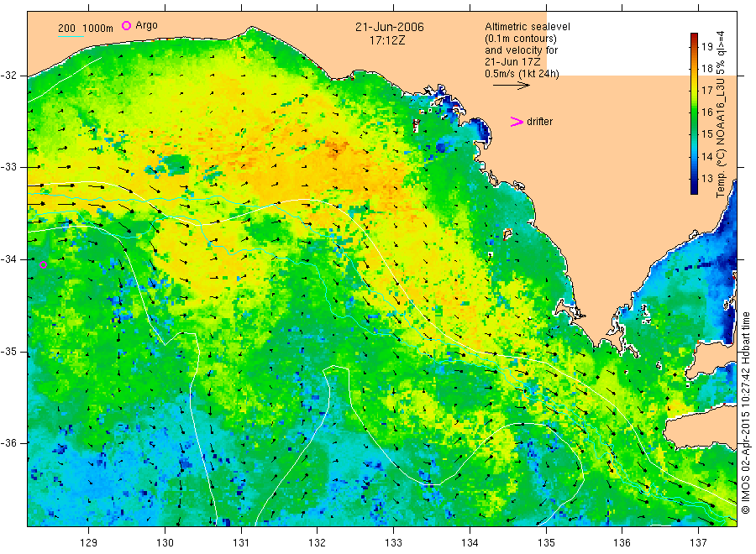Click the latitude axis label -33
Image resolution: width=756 pixels, height=554 pixels.
pos(8,167)
